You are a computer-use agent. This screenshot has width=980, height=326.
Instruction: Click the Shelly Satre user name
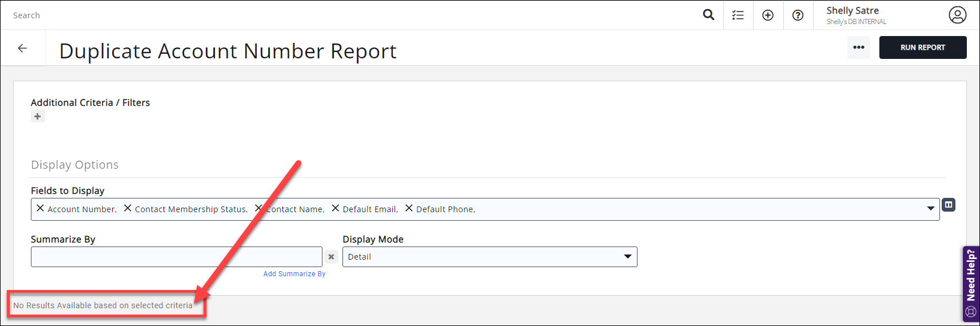[x=852, y=10]
